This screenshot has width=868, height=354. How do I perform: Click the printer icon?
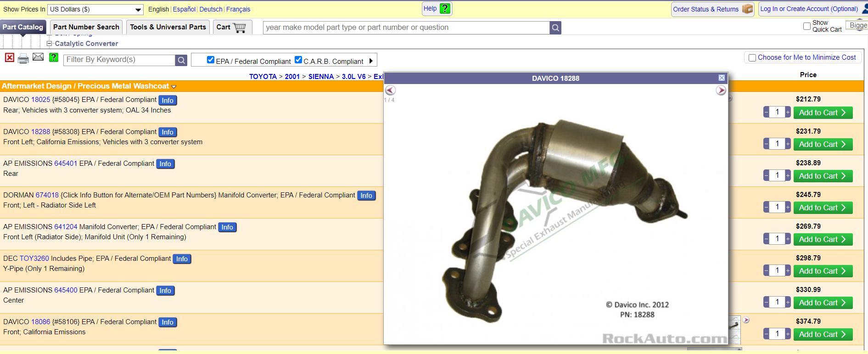23,58
